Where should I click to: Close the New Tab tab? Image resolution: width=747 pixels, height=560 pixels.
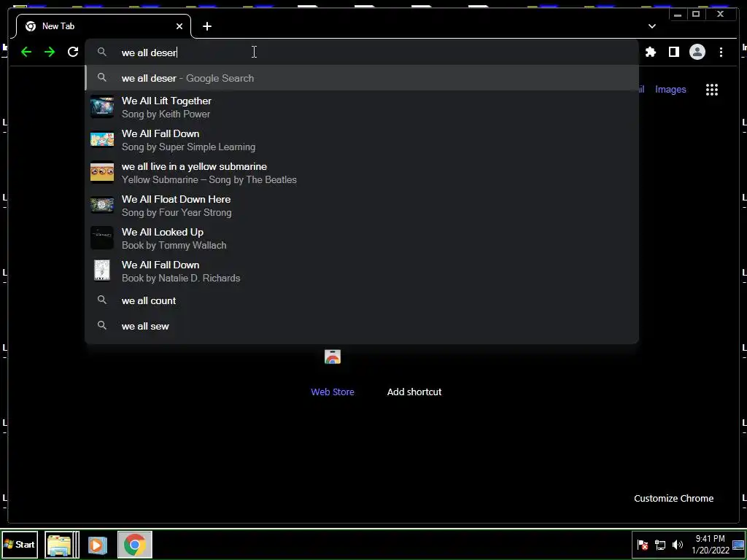click(179, 26)
